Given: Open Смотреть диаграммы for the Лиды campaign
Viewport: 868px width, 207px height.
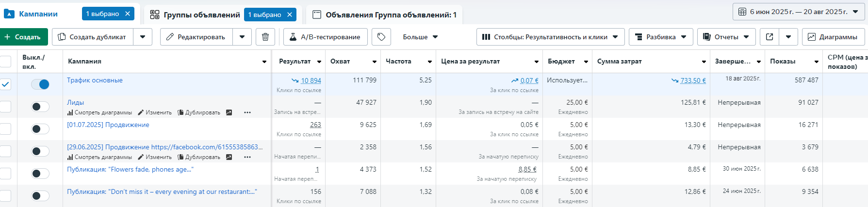Looking at the screenshot, I should pos(100,112).
